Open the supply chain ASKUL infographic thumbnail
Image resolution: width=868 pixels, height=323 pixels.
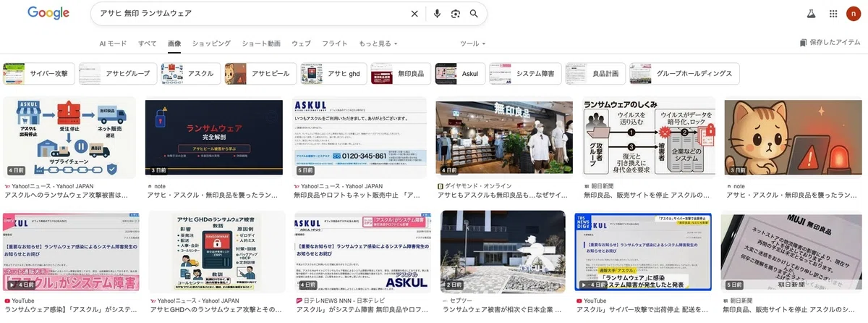[69, 138]
